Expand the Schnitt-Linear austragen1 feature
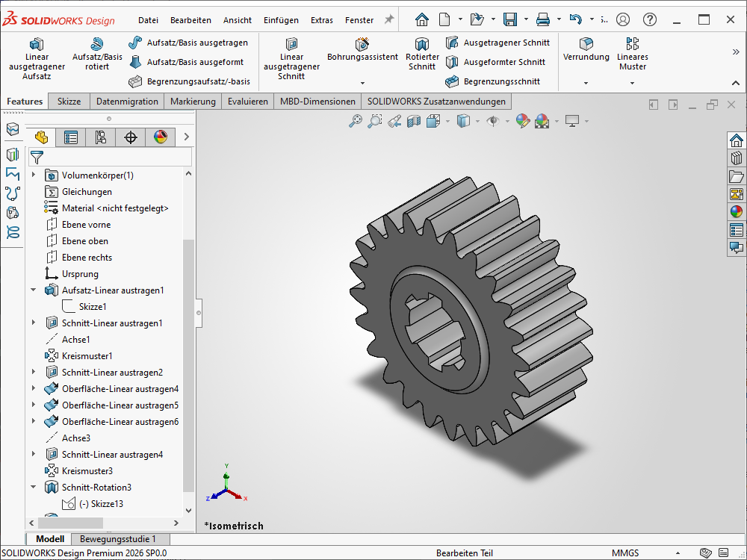 click(33, 323)
